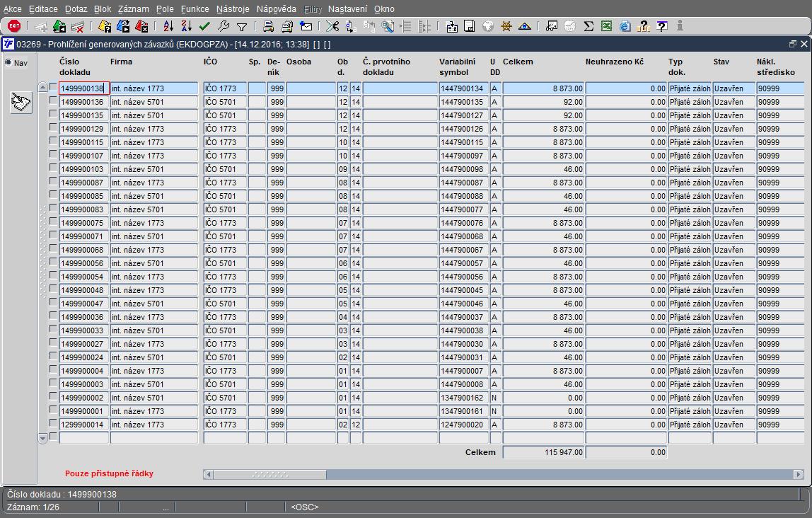Click the ship's wheel icon
812x518 pixels.
(506, 26)
